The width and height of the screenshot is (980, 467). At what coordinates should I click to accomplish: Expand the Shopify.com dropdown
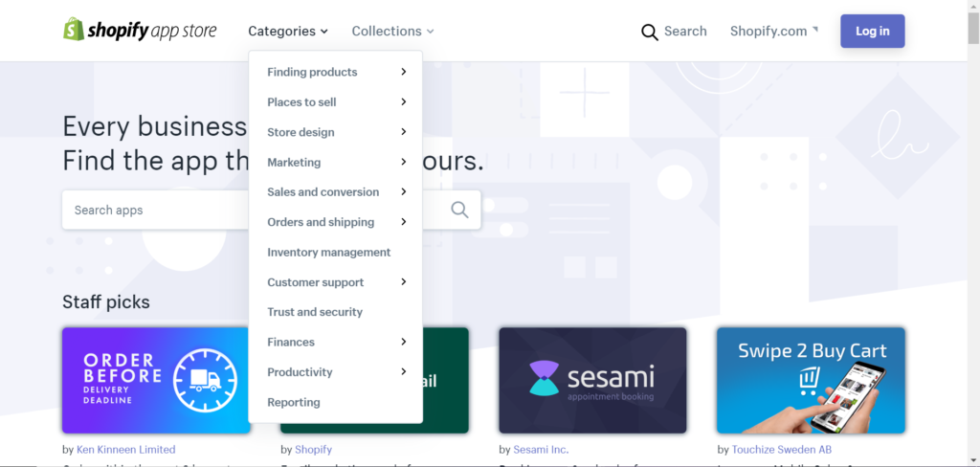pos(773,32)
